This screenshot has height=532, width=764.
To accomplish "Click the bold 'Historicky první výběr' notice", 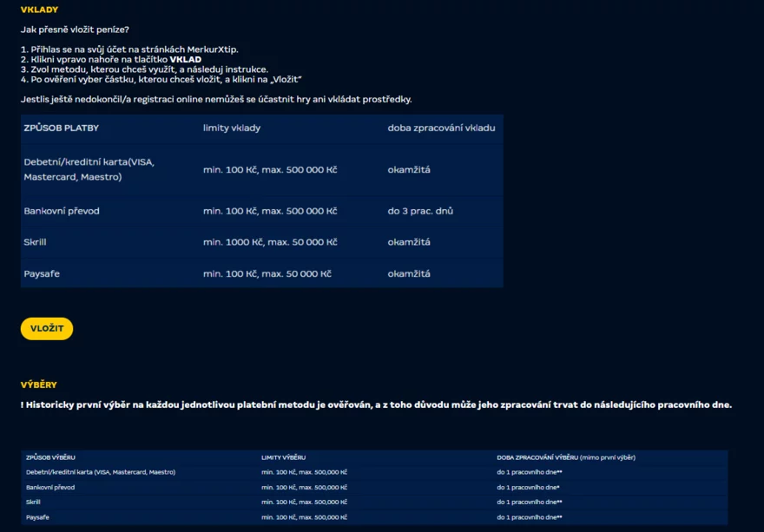I will pos(376,404).
